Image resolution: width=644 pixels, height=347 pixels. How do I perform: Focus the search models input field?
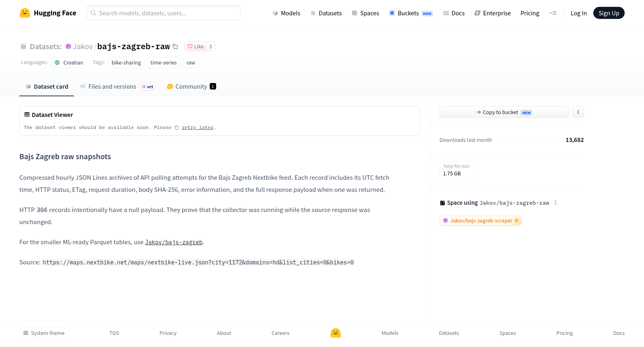point(163,13)
